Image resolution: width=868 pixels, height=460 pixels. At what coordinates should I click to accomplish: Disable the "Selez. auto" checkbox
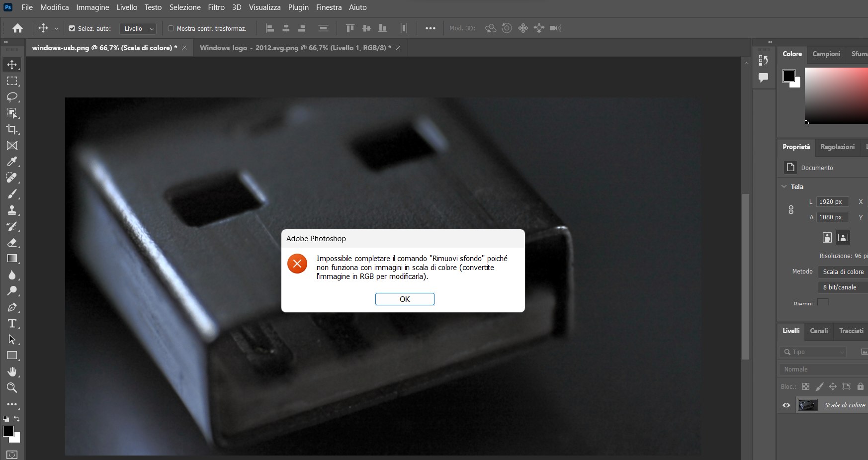[71, 28]
